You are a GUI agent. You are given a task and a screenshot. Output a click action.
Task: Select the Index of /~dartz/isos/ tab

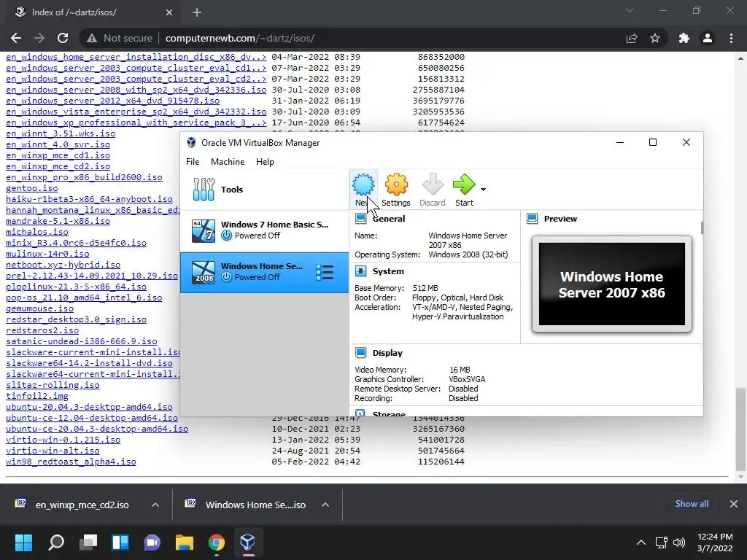[x=93, y=12]
